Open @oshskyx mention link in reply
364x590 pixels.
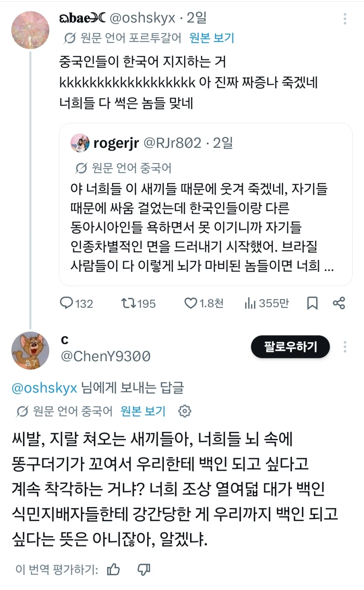(x=44, y=388)
